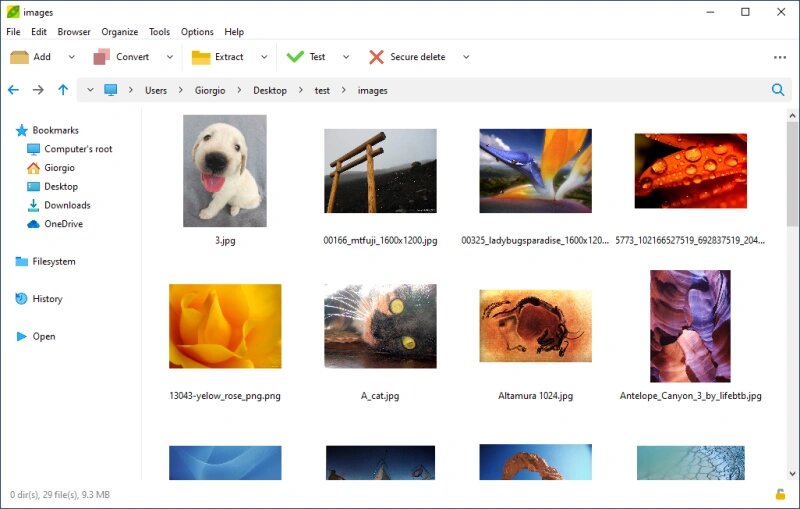The height and width of the screenshot is (509, 800).
Task: Open the File menu
Action: [13, 32]
